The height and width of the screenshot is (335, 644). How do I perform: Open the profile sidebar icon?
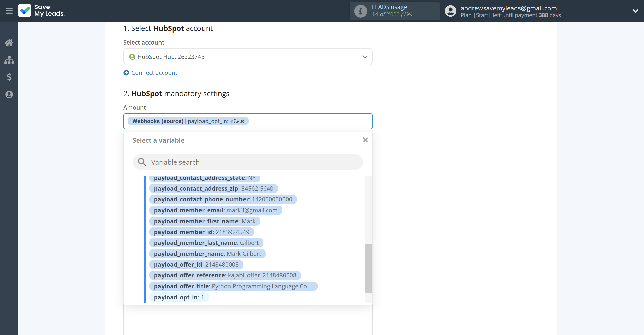[x=9, y=95]
